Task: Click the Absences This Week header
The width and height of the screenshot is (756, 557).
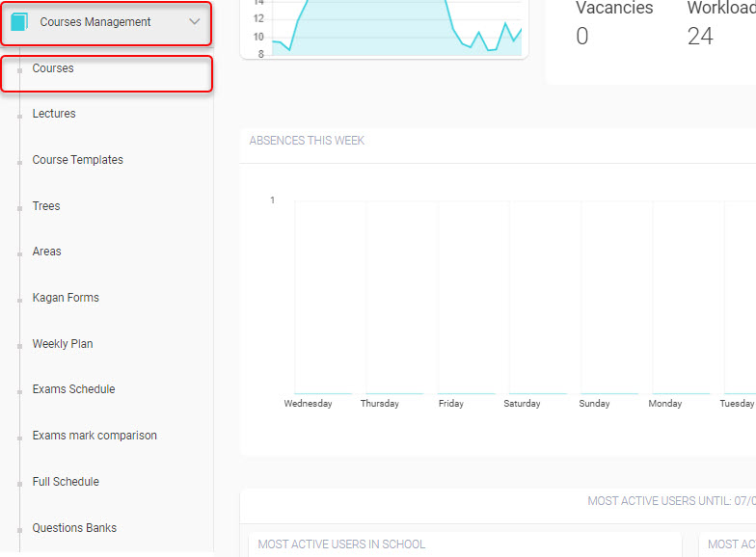Action: tap(307, 141)
